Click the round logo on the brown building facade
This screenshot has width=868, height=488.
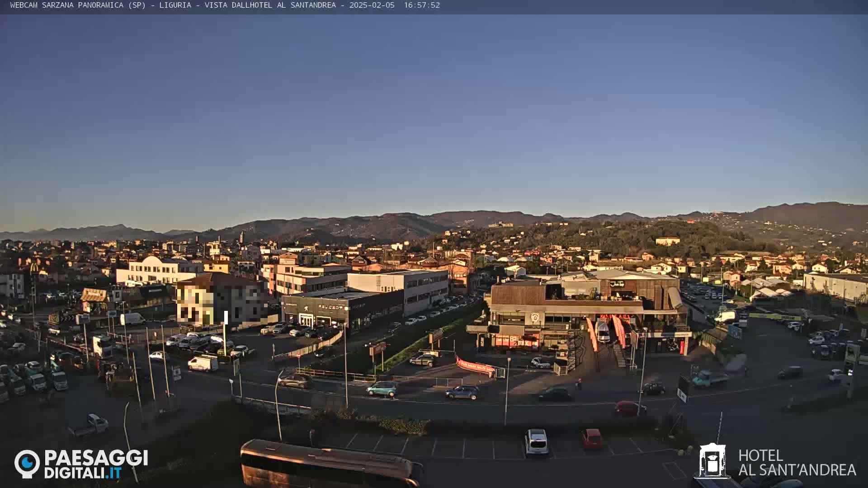tap(535, 317)
